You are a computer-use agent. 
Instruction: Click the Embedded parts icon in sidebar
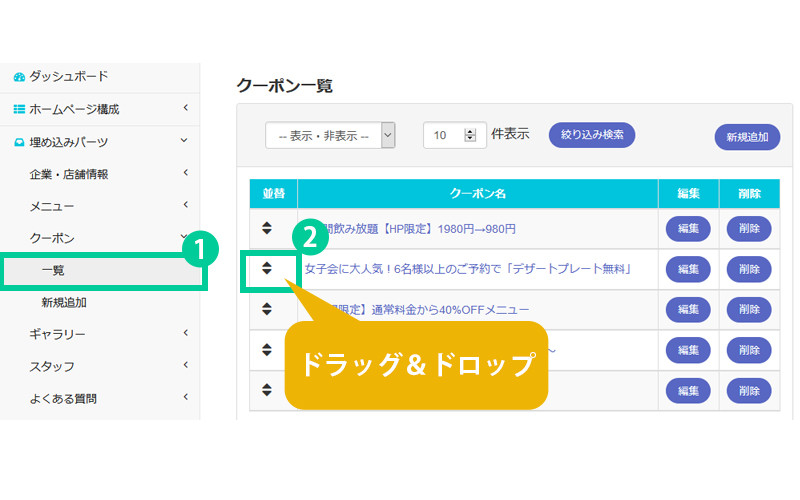[x=19, y=142]
